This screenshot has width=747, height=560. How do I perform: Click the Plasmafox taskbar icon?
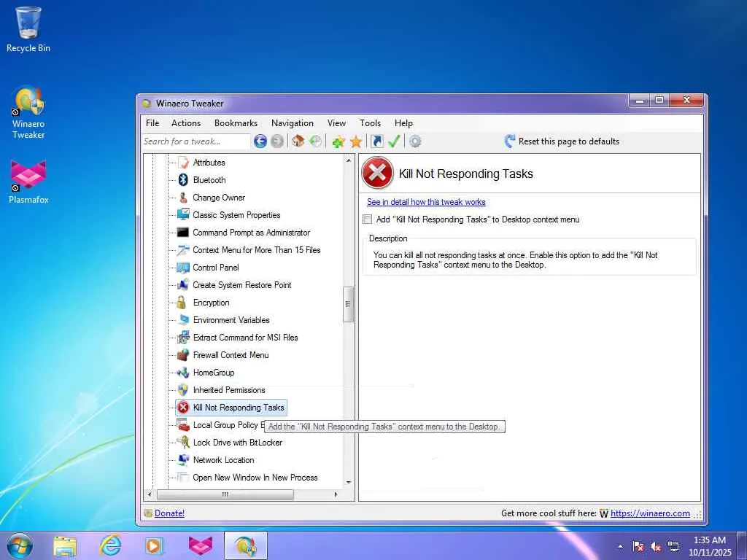pyautogui.click(x=200, y=546)
